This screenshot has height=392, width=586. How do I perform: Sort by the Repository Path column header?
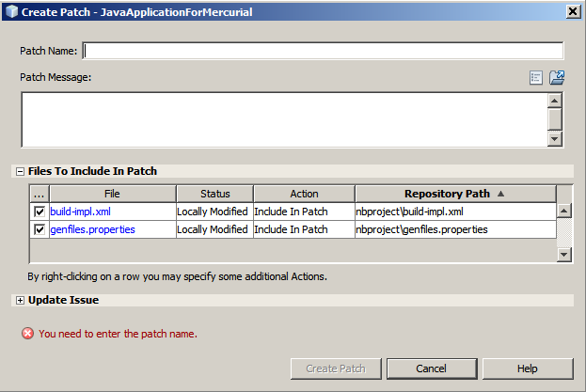click(454, 194)
